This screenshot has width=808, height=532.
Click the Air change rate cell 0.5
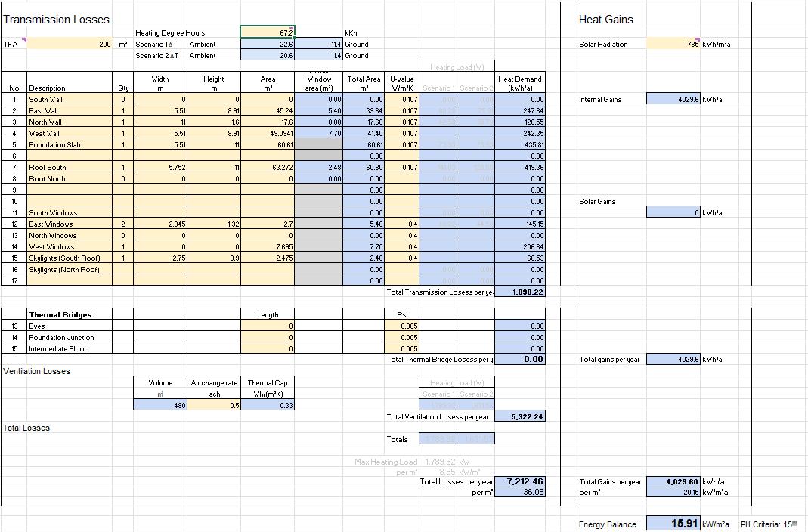[214, 405]
